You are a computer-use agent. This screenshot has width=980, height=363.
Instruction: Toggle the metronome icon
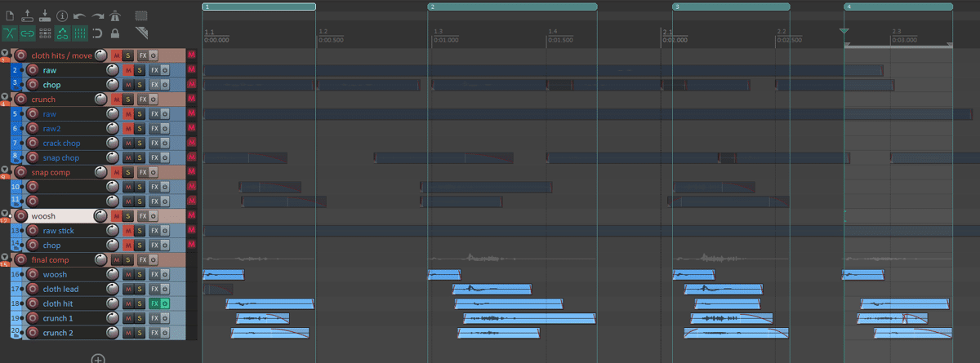point(115,15)
